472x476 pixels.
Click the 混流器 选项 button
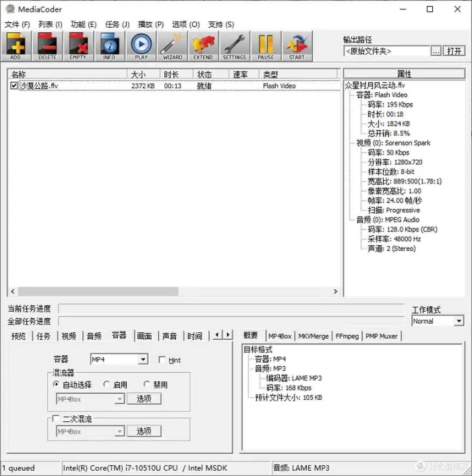click(x=144, y=399)
